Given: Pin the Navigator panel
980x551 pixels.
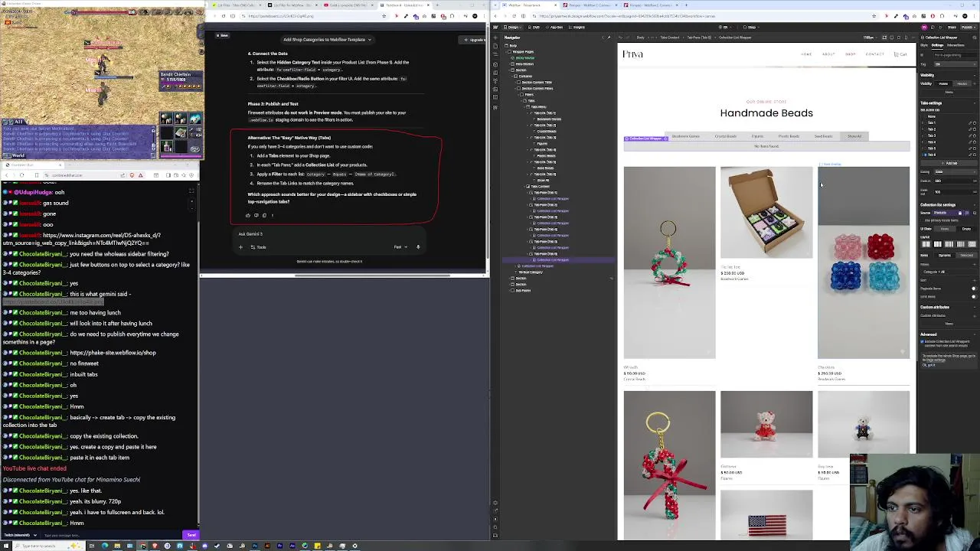Looking at the screenshot, I should pos(609,37).
